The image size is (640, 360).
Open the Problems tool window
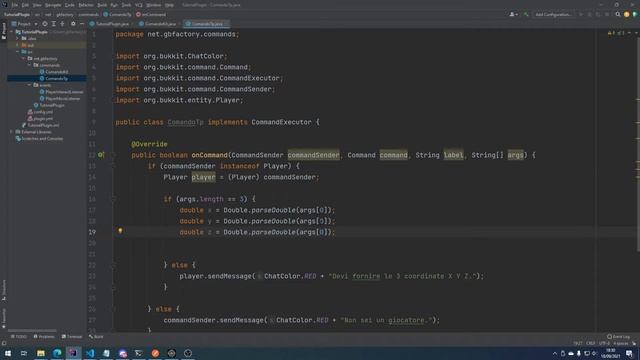(44, 336)
